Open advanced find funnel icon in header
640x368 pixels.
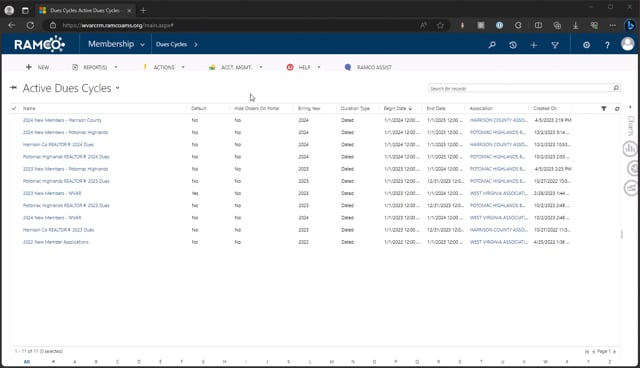click(555, 45)
